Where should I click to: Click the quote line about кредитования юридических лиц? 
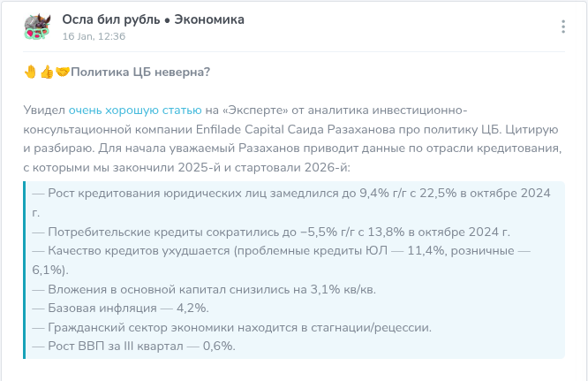coord(291,194)
